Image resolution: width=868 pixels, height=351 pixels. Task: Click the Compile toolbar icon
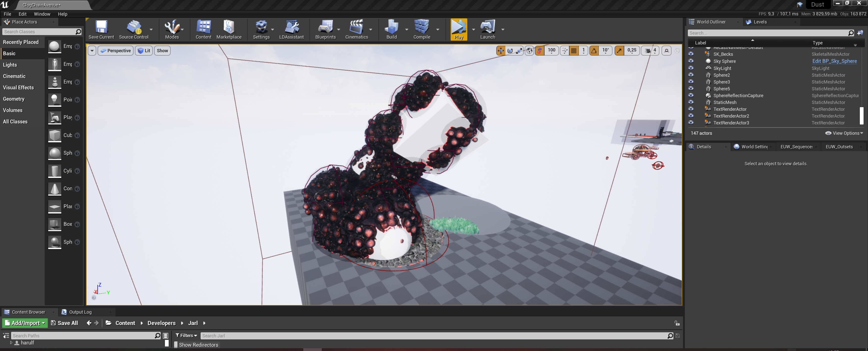pos(422,30)
